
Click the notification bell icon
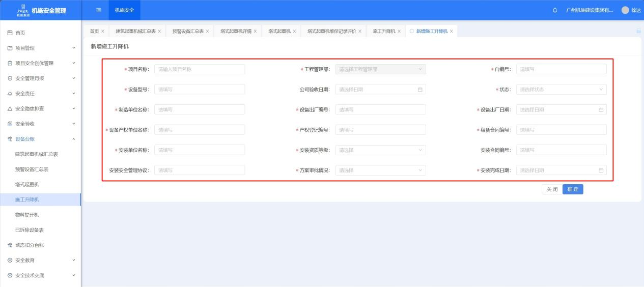(554, 11)
